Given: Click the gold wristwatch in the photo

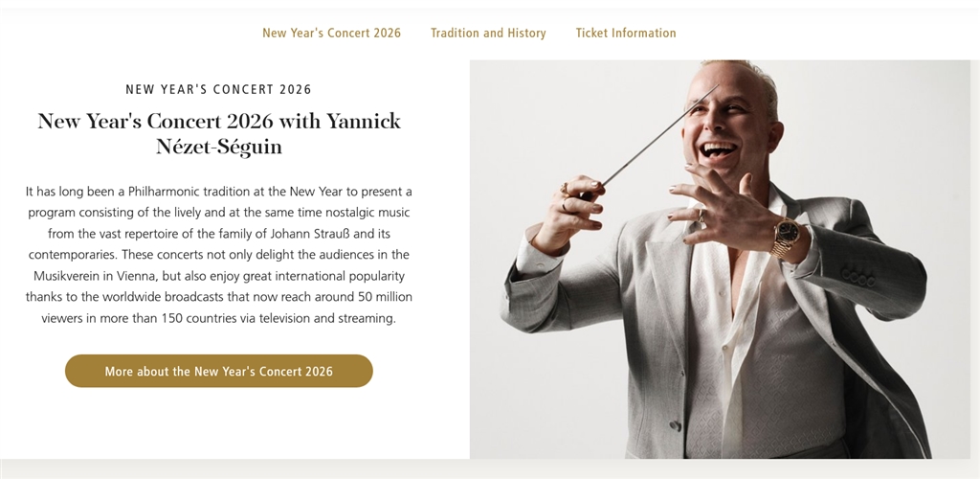Looking at the screenshot, I should click(788, 236).
